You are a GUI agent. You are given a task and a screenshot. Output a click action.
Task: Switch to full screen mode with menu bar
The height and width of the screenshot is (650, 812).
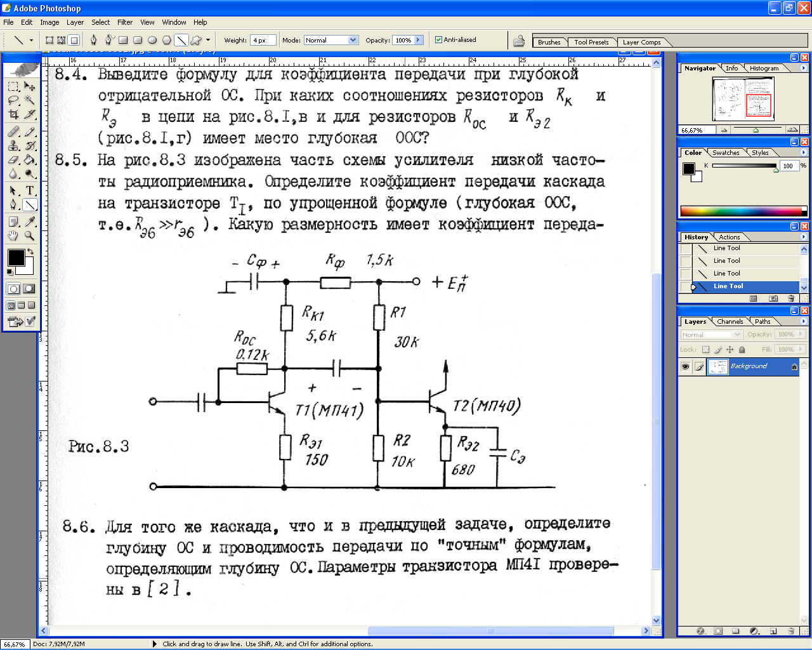point(21,305)
